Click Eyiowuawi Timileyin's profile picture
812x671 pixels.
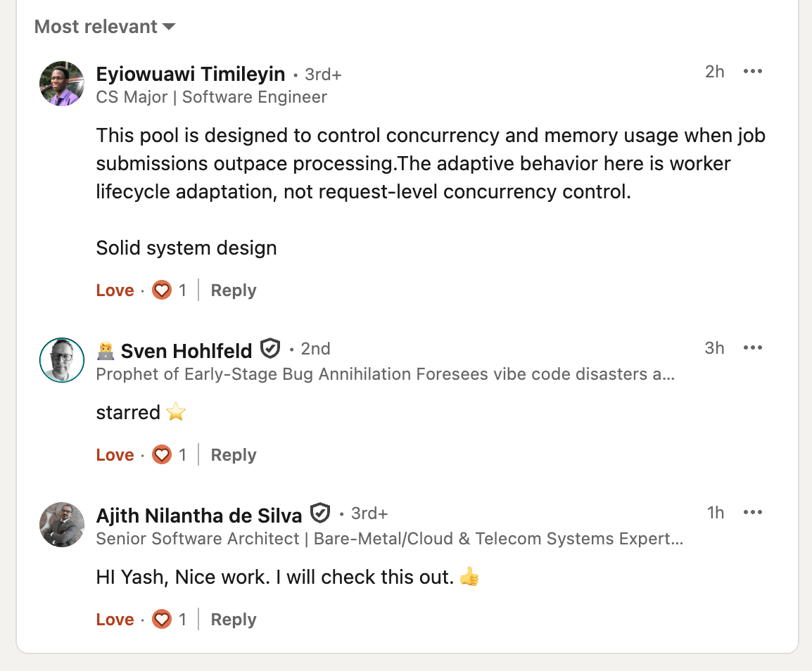(x=62, y=84)
